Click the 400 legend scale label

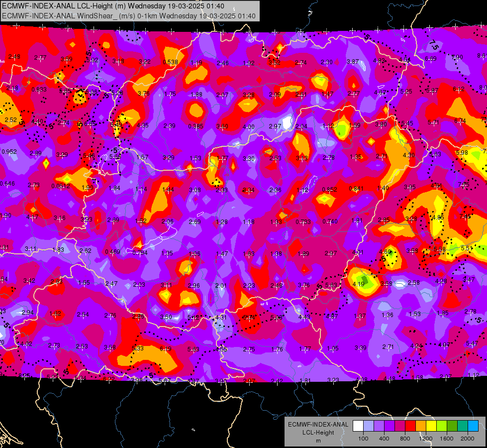pyautogui.click(x=384, y=439)
